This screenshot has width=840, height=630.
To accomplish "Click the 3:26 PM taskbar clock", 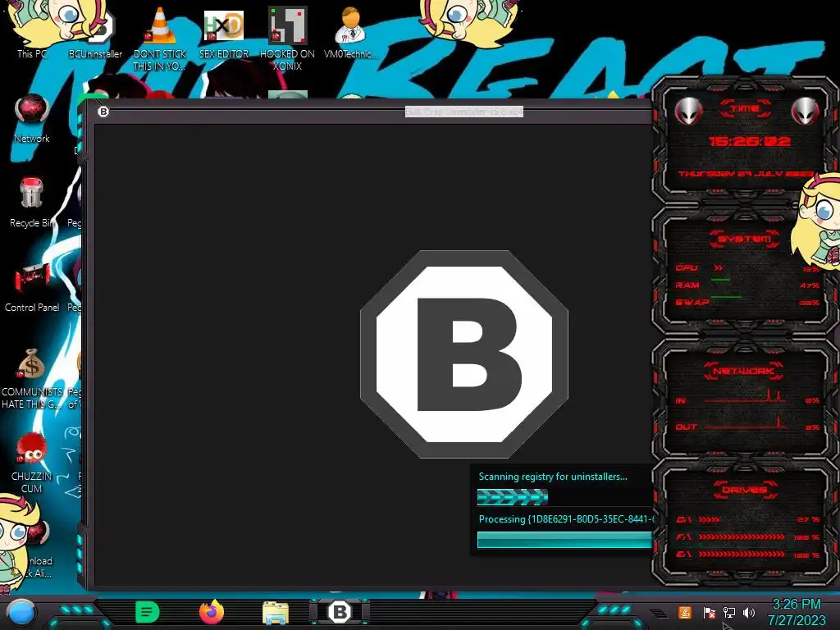I will click(x=797, y=612).
